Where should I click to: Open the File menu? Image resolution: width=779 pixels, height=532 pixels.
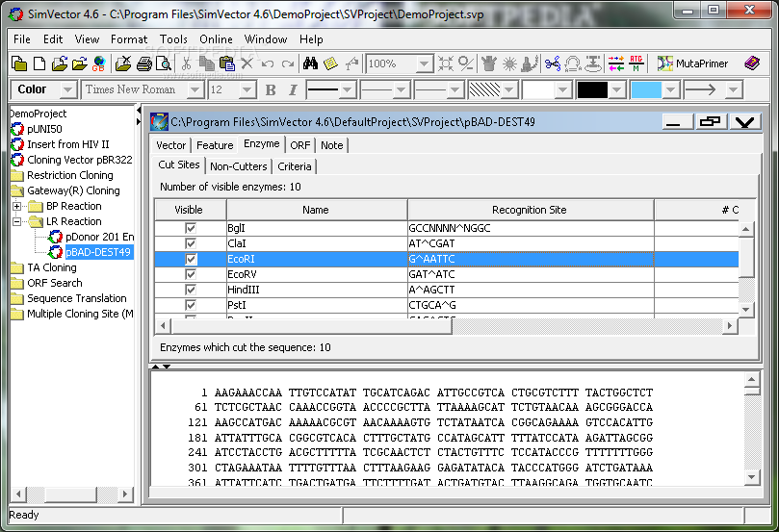pos(22,39)
